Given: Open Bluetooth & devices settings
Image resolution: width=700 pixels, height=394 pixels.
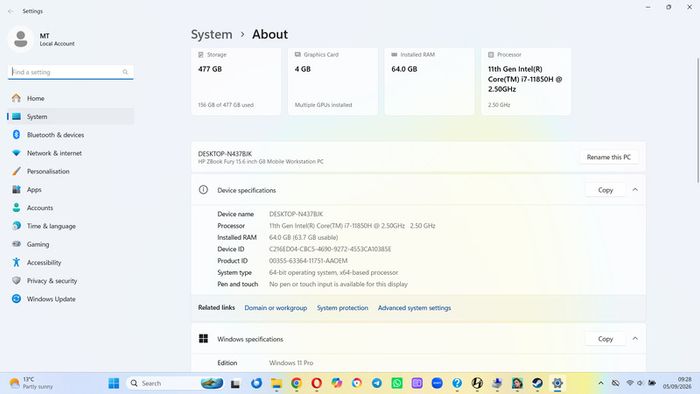Looking at the screenshot, I should pyautogui.click(x=71, y=135).
